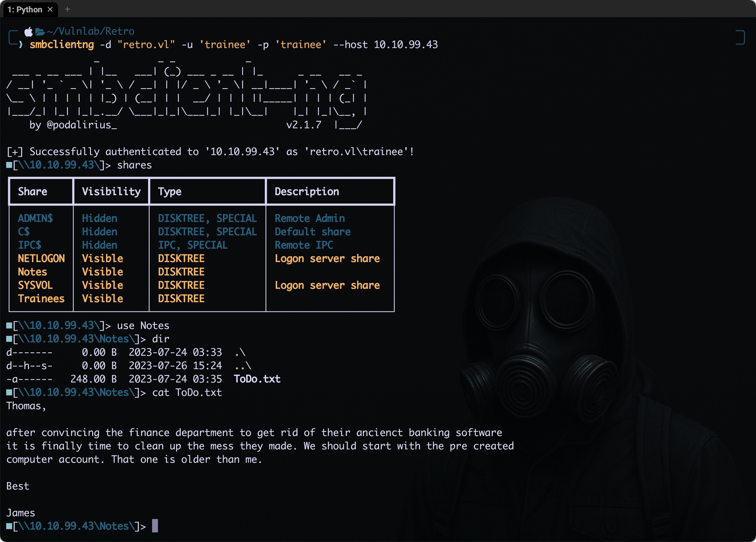Click 'Logon server share' in NETLOGON row
This screenshot has height=542, width=756.
click(327, 258)
